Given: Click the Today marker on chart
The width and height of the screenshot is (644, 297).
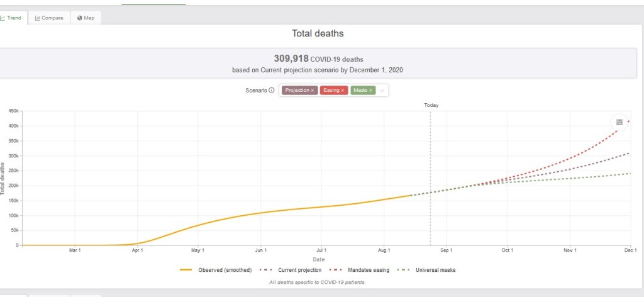Looking at the screenshot, I should 431,106.
